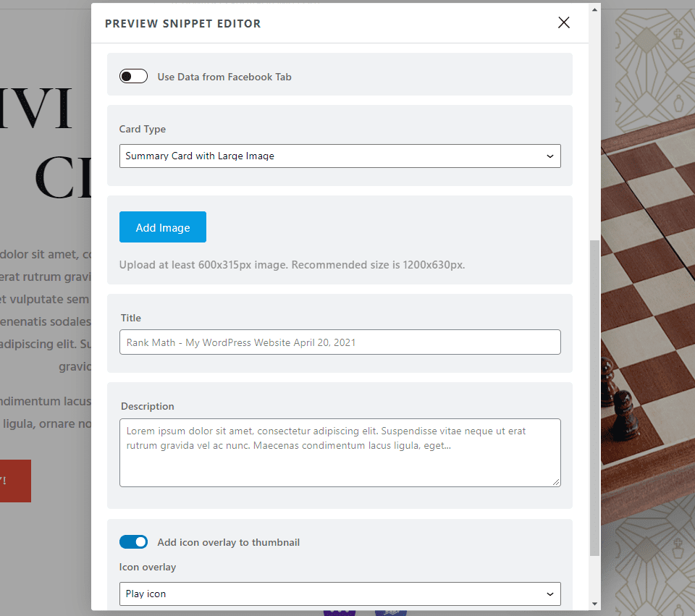Click the red button behind the modal

pyautogui.click(x=14, y=481)
